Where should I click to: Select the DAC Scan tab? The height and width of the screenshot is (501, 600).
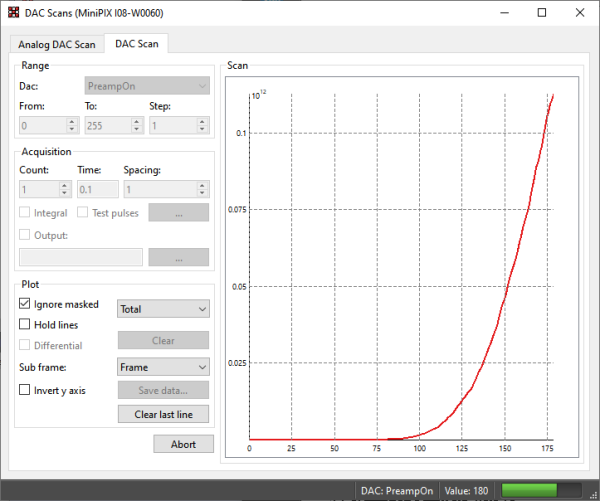tap(136, 43)
